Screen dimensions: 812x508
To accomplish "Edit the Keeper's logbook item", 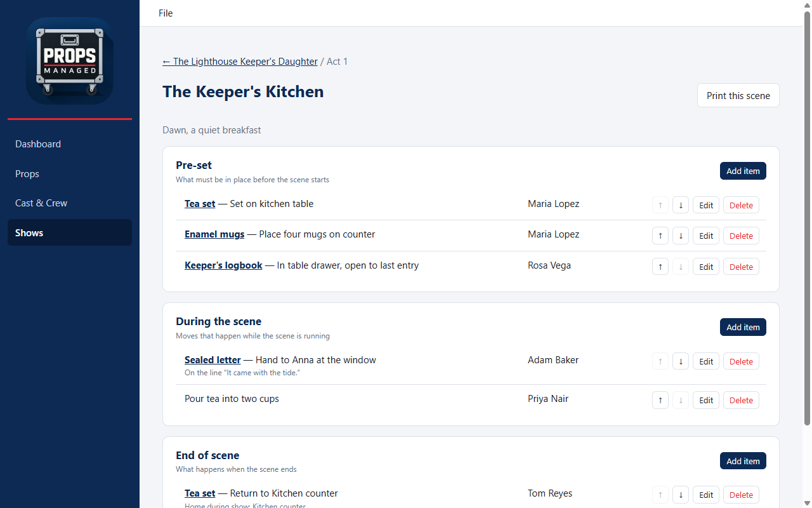I will click(706, 267).
